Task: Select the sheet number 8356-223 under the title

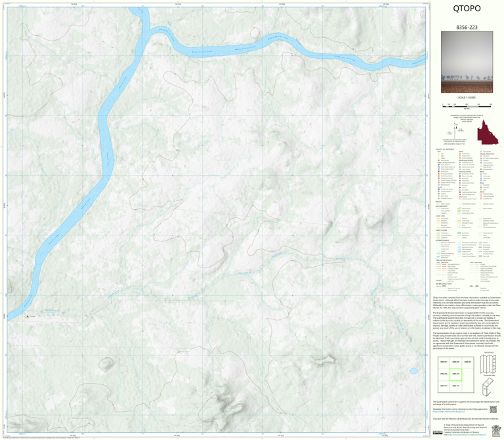Action: tap(467, 28)
